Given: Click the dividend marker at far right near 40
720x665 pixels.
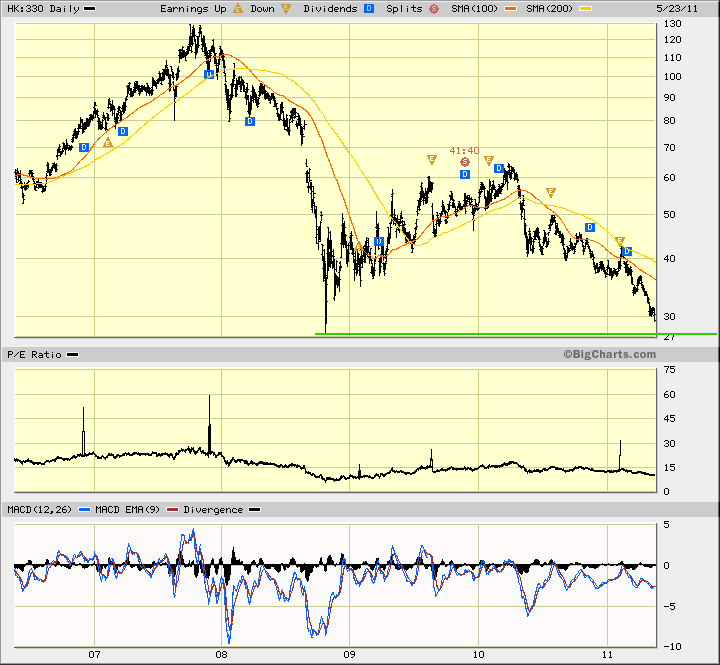Looking at the screenshot, I should [627, 251].
